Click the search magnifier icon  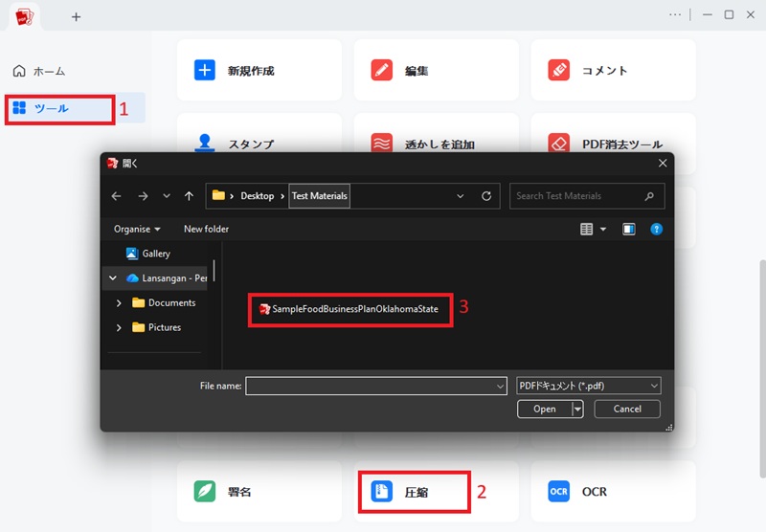(x=649, y=196)
